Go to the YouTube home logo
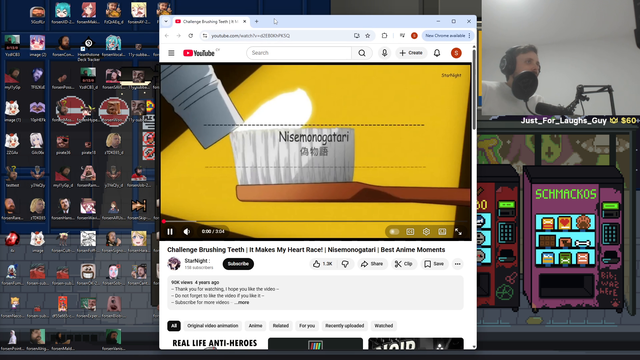Viewport: 640px width, 360px height. (199, 53)
